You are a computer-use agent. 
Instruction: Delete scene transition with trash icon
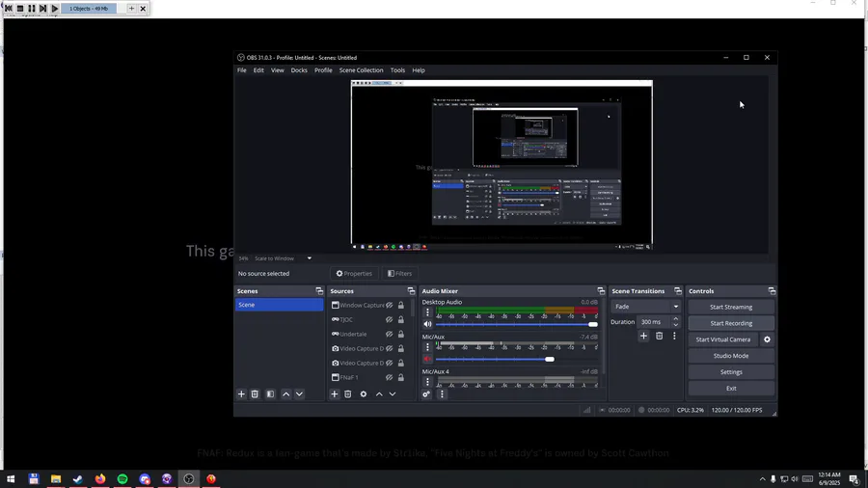tap(659, 336)
